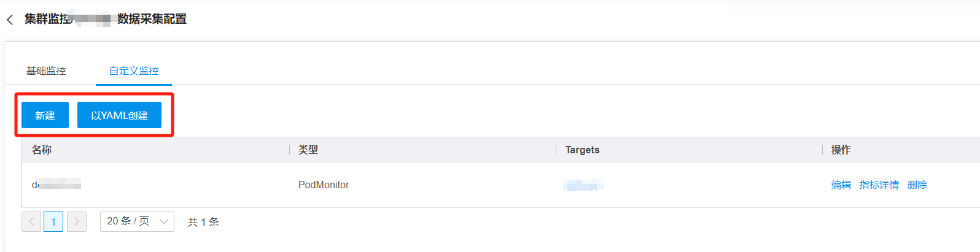Click the 集群监控 breadcrumb title
The width and height of the screenshot is (980, 252).
point(48,19)
